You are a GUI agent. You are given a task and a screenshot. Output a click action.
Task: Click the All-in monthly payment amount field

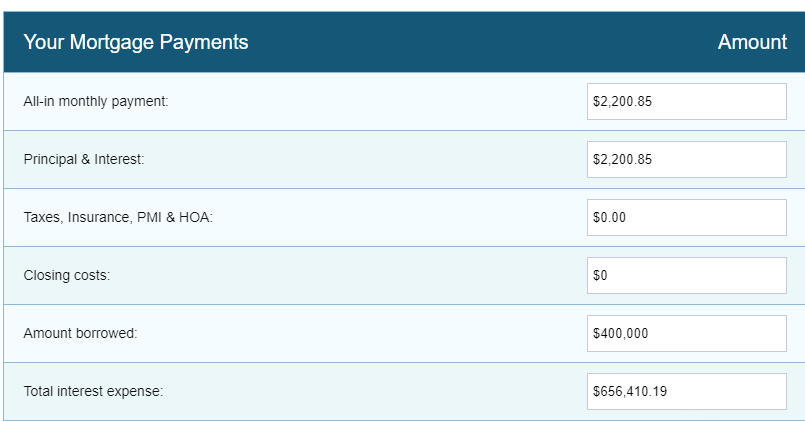tap(686, 102)
